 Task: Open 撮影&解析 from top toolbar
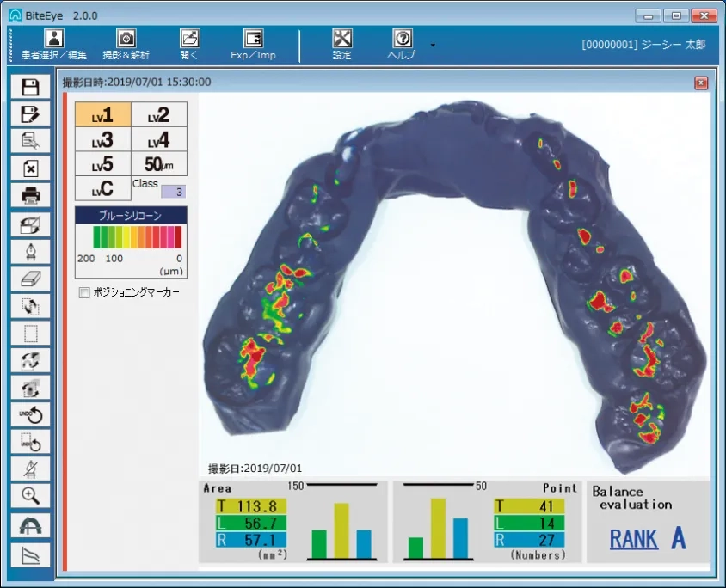tap(126, 45)
